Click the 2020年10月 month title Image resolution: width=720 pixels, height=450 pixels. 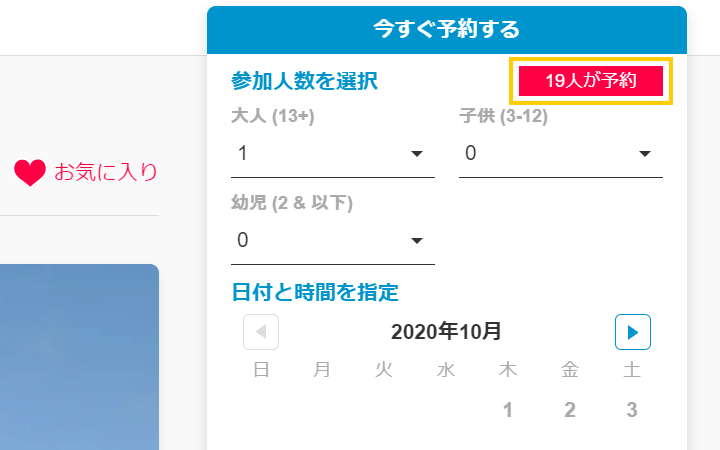pyautogui.click(x=446, y=332)
